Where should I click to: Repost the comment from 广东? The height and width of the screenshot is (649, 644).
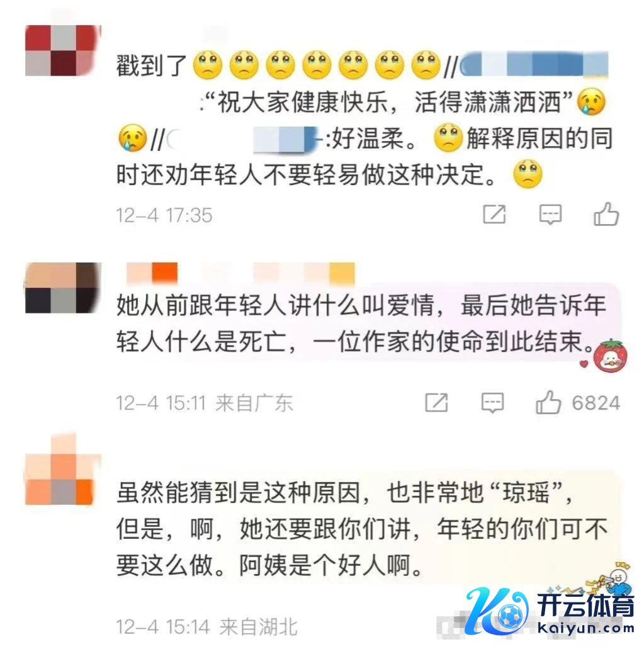click(437, 402)
